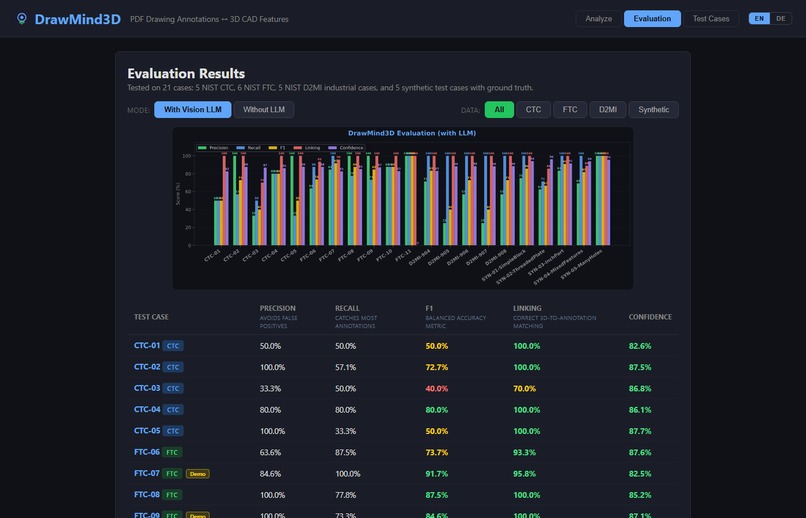The height and width of the screenshot is (518, 806).
Task: Filter data by D2MI
Action: [608, 109]
